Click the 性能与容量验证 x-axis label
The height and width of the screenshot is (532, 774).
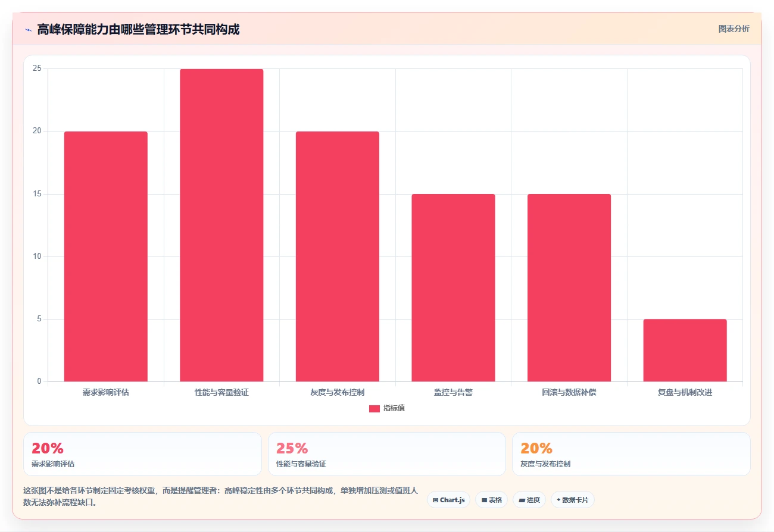point(221,393)
